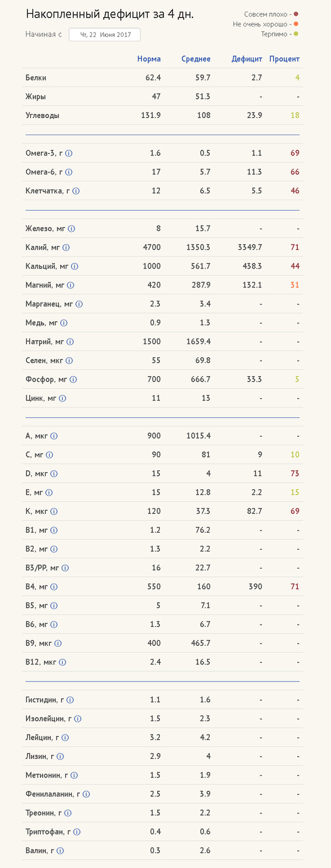Click info icon next to B12
The width and height of the screenshot is (331, 868).
[62, 662]
